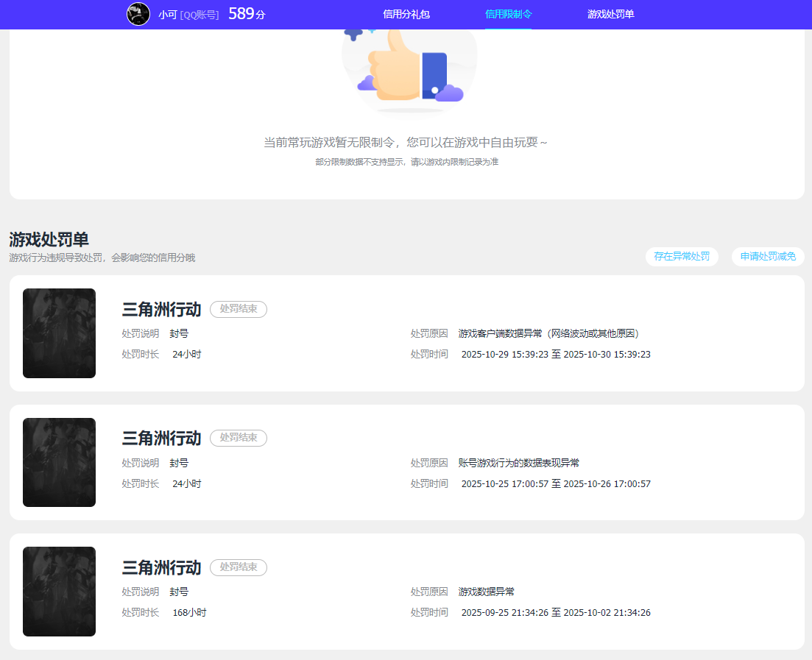
Task: Click time 2025-10-25 17:00:57 至 2025-10-26 17:00:57
Action: (x=556, y=484)
